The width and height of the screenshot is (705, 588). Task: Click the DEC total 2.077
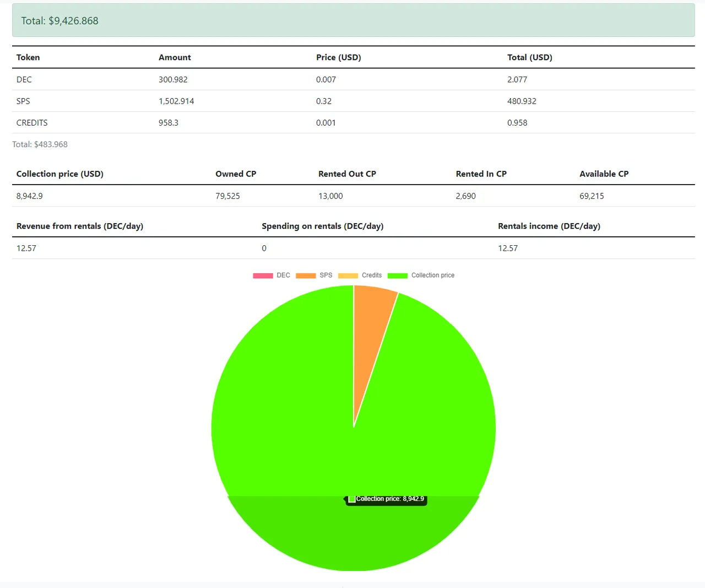coord(517,79)
